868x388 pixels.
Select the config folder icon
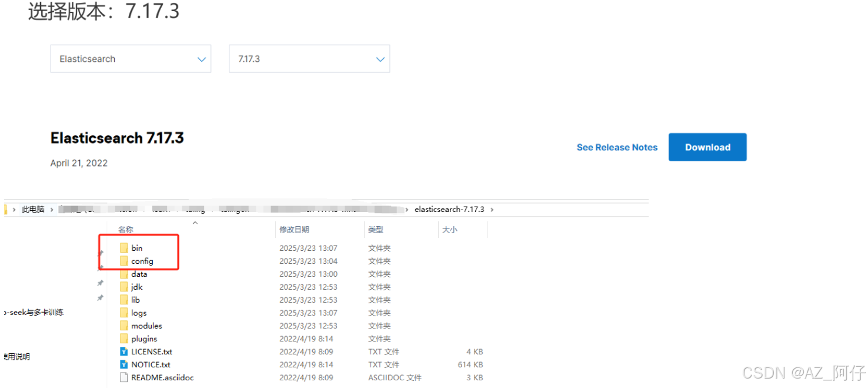[x=123, y=261]
